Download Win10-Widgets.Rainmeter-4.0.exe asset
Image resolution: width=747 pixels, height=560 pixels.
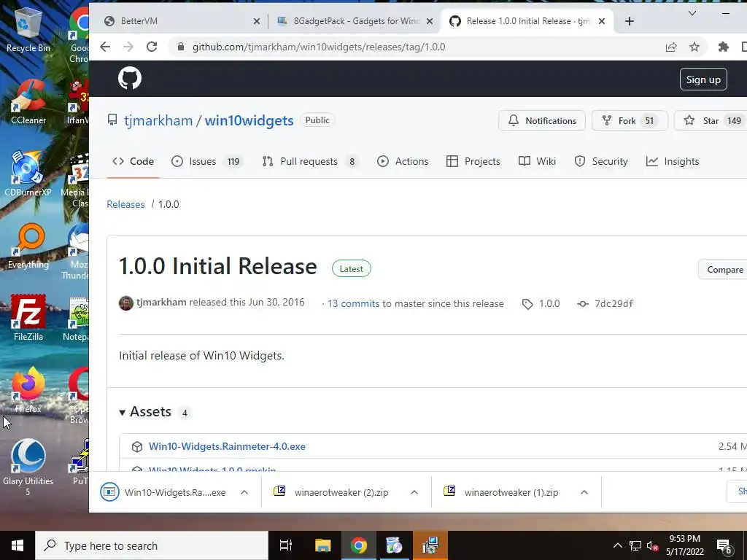pyautogui.click(x=227, y=447)
